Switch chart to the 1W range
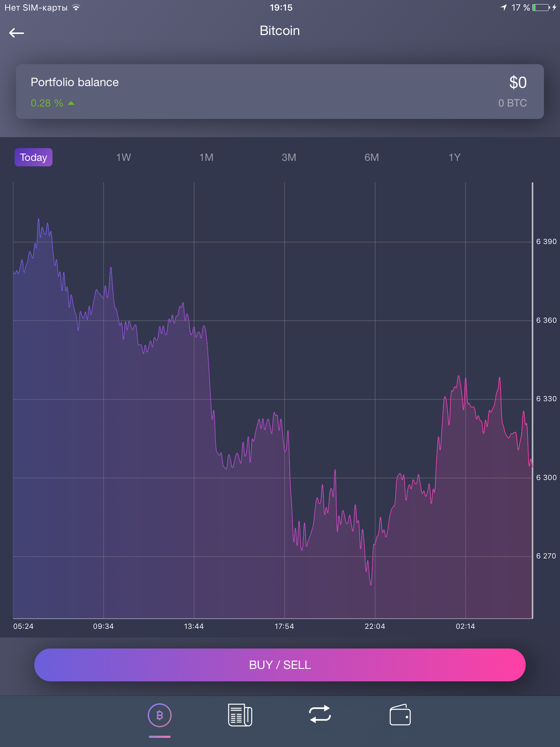This screenshot has height=747, width=560. [123, 157]
